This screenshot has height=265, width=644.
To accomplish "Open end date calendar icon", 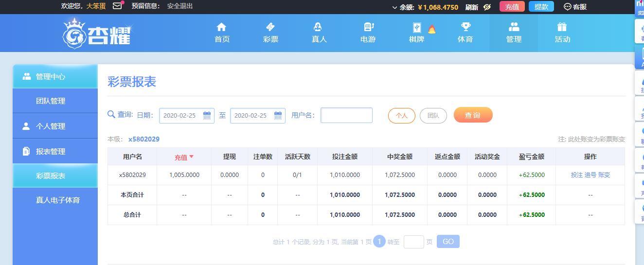I will point(278,115).
